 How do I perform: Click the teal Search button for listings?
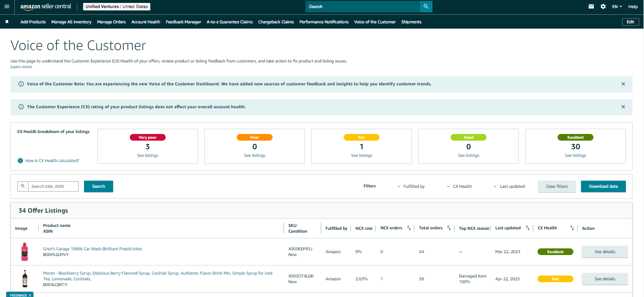(x=98, y=186)
